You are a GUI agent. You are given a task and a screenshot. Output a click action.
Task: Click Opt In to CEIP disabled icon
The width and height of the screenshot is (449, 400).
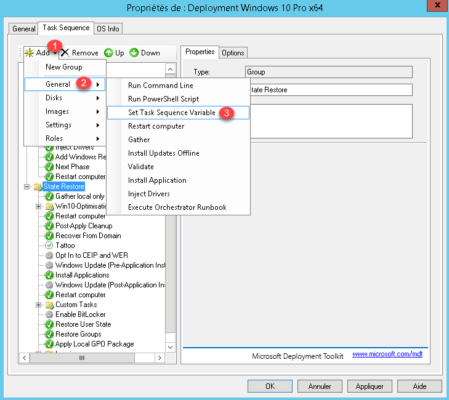click(x=49, y=255)
